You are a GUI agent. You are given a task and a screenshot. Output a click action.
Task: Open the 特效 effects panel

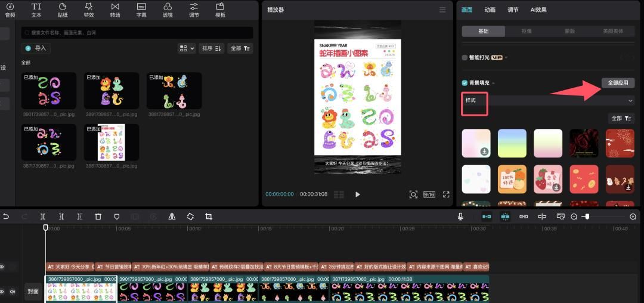pyautogui.click(x=89, y=10)
